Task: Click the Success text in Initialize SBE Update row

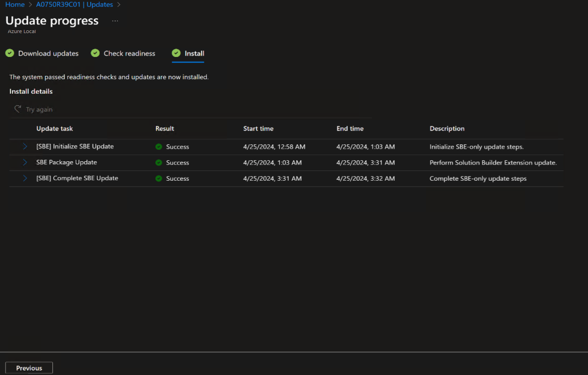Action: click(x=178, y=147)
